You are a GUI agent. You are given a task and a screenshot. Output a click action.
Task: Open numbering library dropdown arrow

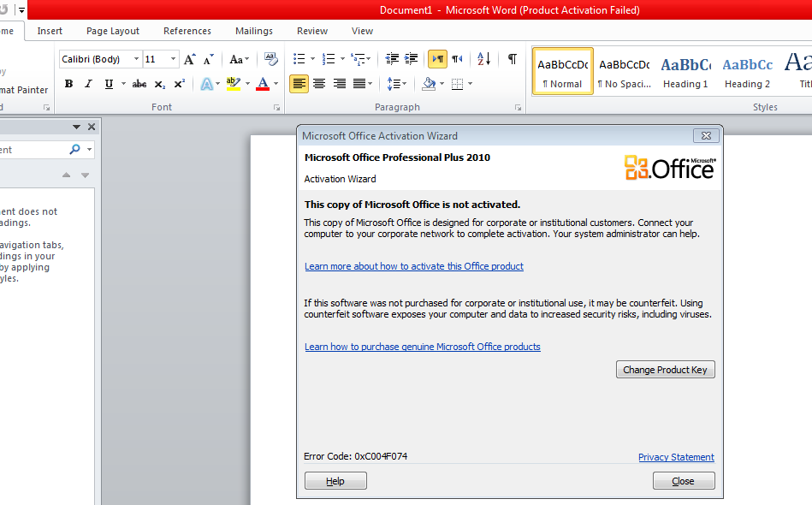coord(342,59)
